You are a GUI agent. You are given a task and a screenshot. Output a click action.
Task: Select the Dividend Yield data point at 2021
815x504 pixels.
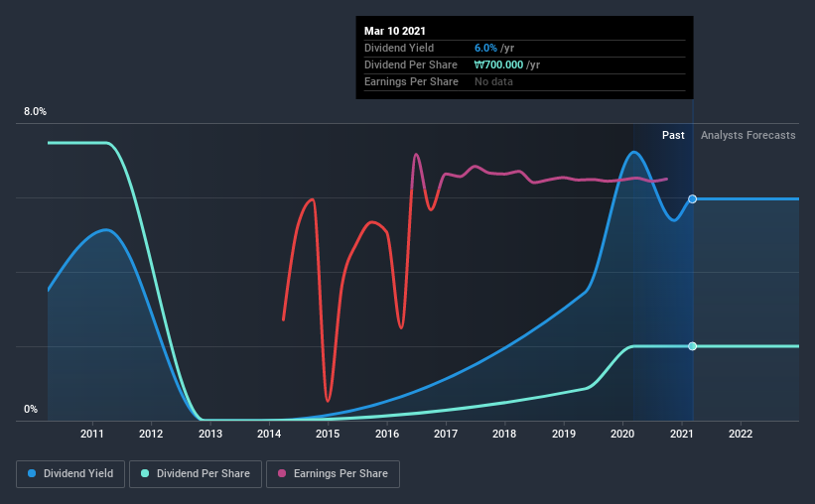click(x=692, y=199)
